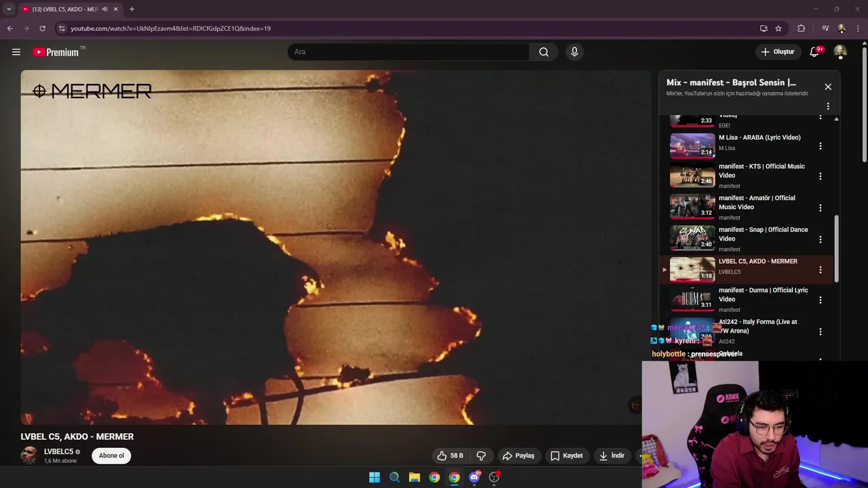The height and width of the screenshot is (488, 868).
Task: Download the video with İndir
Action: click(x=612, y=455)
